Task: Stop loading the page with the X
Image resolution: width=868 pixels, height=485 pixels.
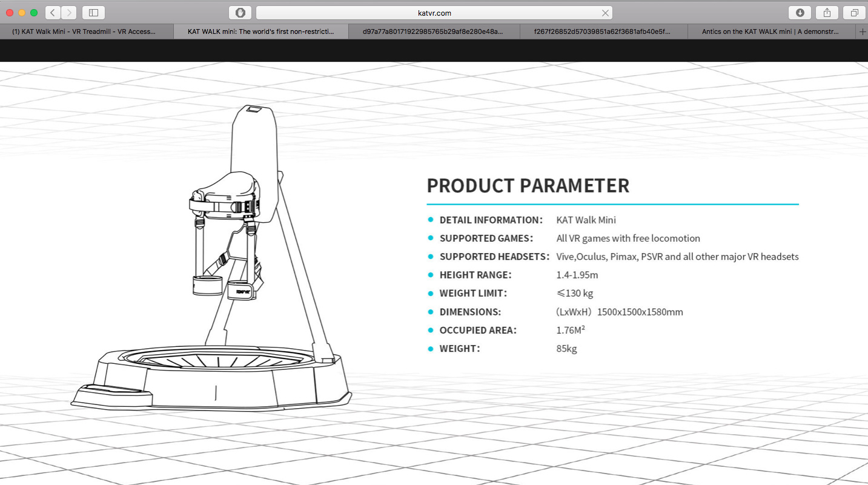Action: click(x=605, y=13)
